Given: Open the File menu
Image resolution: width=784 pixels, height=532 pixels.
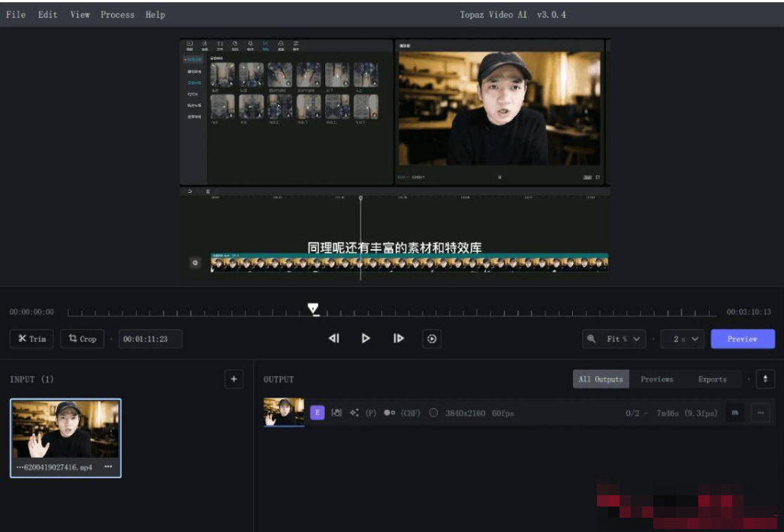Looking at the screenshot, I should tap(16, 14).
